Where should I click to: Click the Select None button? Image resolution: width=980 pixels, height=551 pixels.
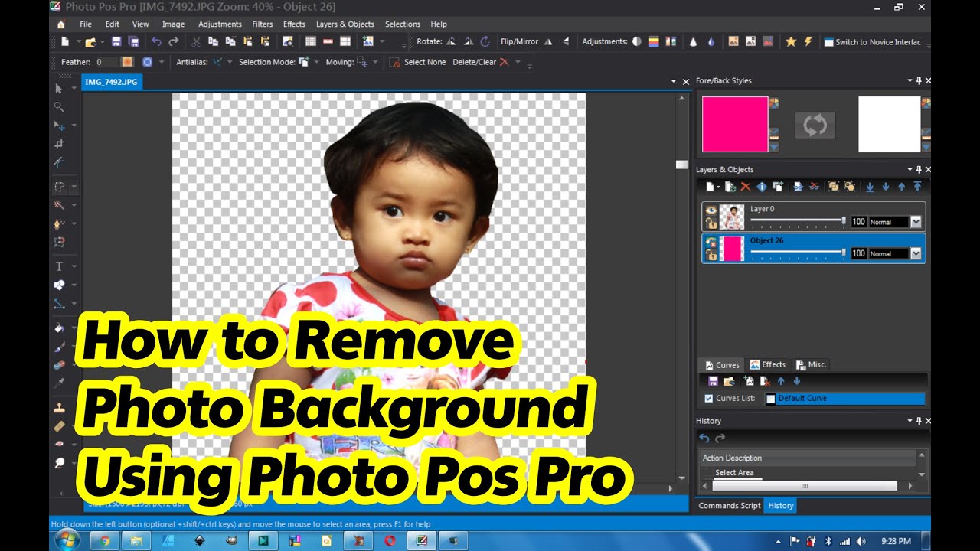418,62
